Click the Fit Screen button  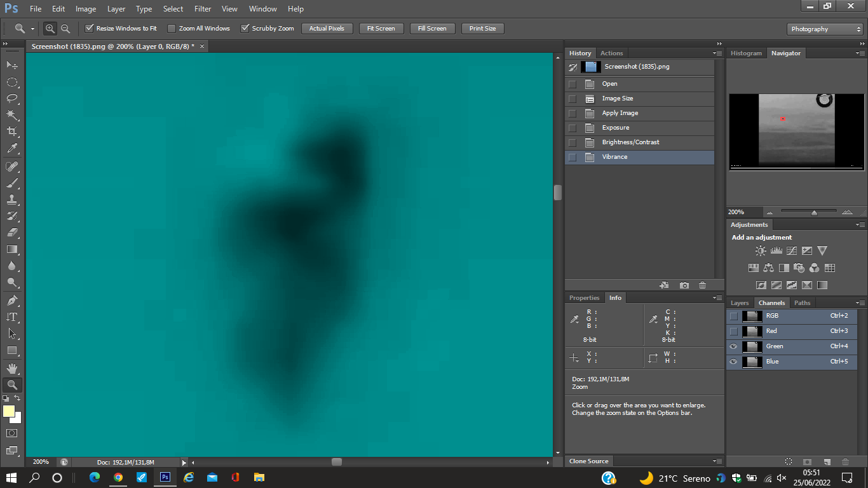point(381,29)
